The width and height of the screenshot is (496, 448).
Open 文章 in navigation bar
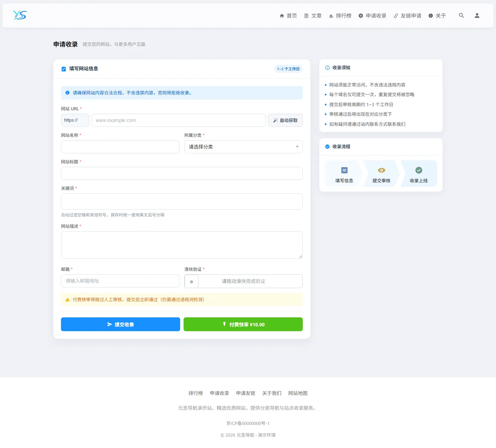(x=313, y=16)
